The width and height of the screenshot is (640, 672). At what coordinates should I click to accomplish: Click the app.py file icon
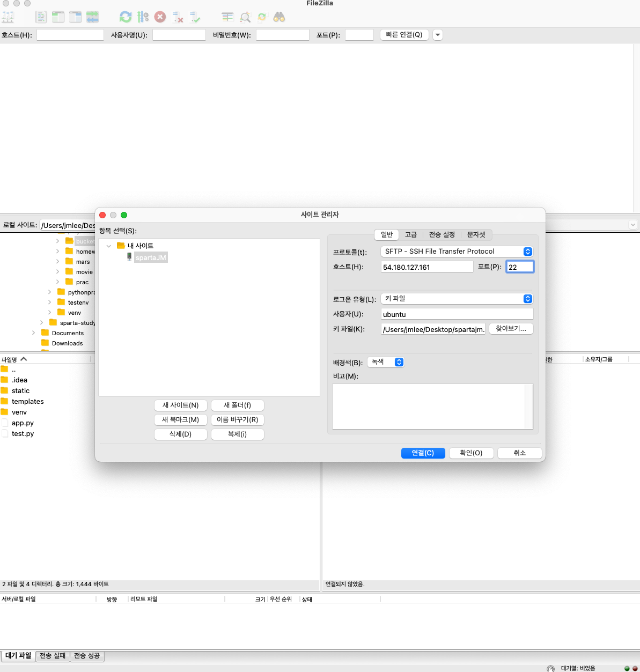(5, 423)
